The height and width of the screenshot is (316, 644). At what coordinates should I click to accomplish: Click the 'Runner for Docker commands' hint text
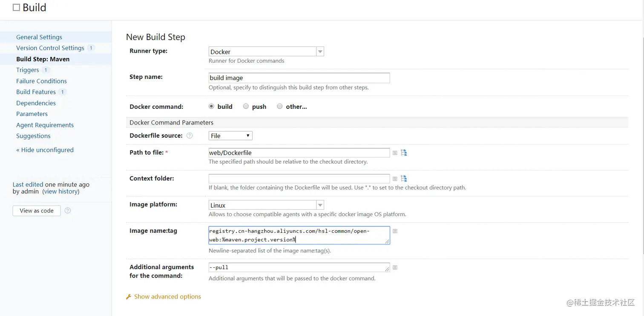[246, 61]
